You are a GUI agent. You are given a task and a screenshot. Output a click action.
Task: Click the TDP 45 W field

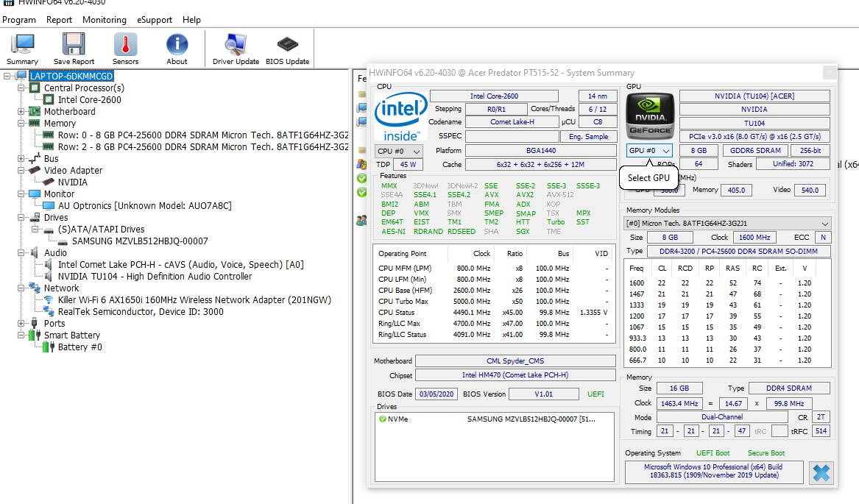(x=408, y=164)
